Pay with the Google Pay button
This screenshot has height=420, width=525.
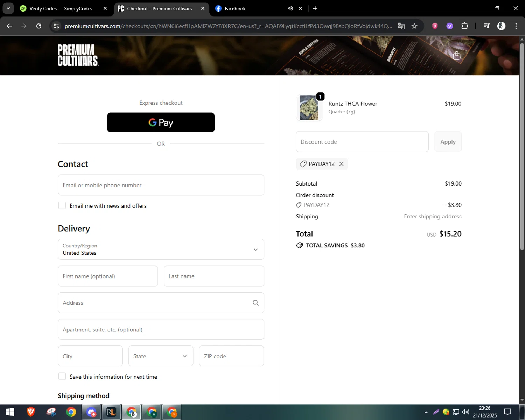click(161, 122)
